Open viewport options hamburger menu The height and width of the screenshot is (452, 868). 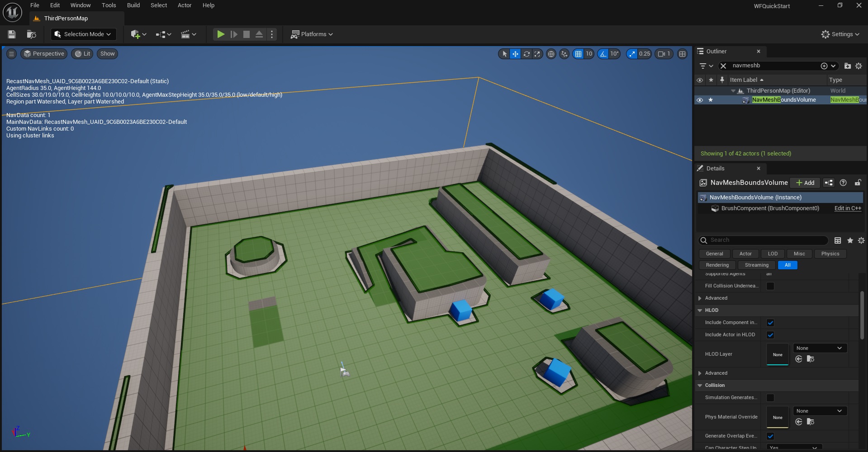[x=11, y=54]
